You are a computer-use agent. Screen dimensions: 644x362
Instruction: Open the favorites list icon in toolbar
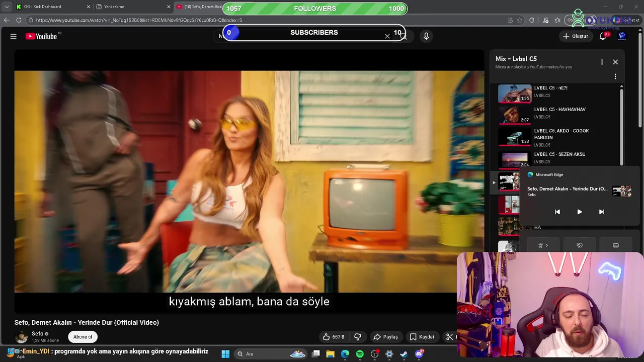point(557,20)
